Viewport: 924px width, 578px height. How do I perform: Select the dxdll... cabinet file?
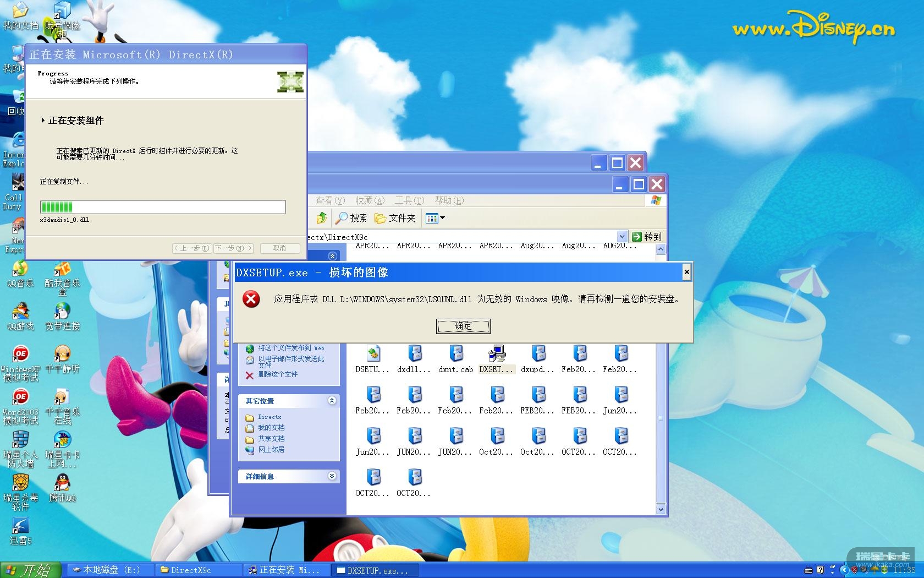point(414,359)
